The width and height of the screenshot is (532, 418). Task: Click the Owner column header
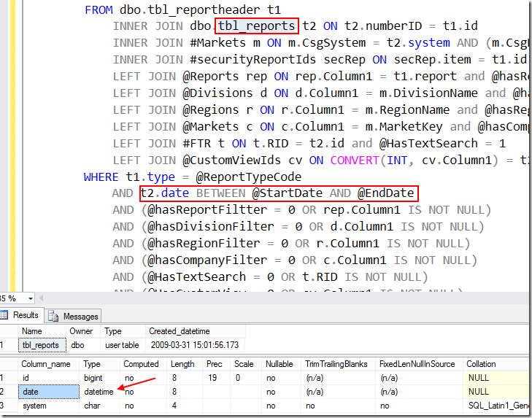click(83, 330)
